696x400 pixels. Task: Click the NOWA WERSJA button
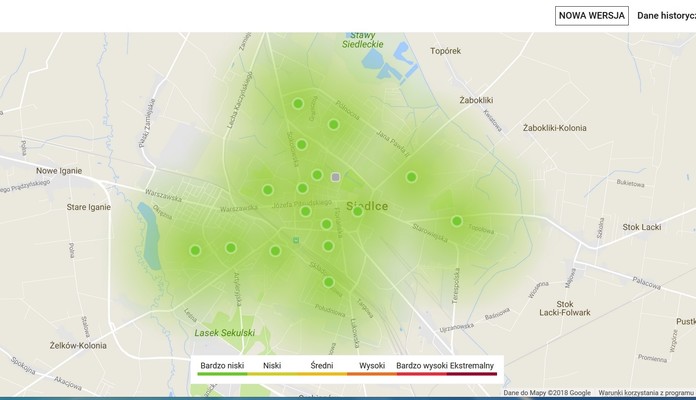[592, 15]
